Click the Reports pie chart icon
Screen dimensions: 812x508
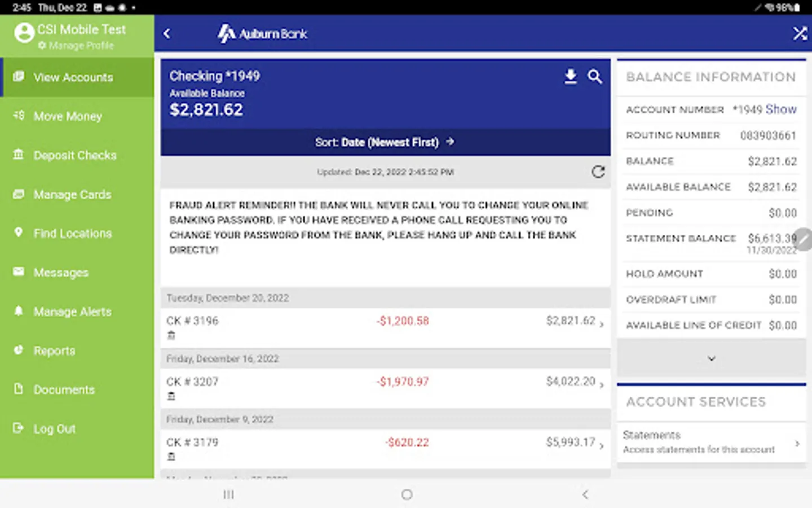point(19,349)
